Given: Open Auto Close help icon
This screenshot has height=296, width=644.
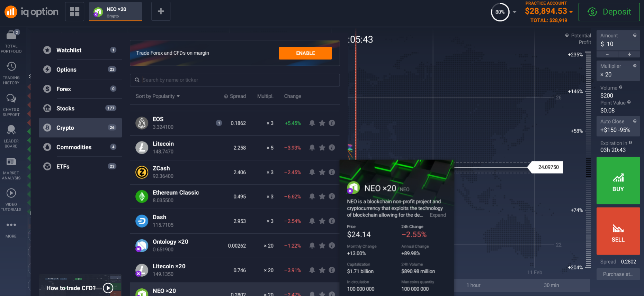Looking at the screenshot, I should click(x=635, y=121).
